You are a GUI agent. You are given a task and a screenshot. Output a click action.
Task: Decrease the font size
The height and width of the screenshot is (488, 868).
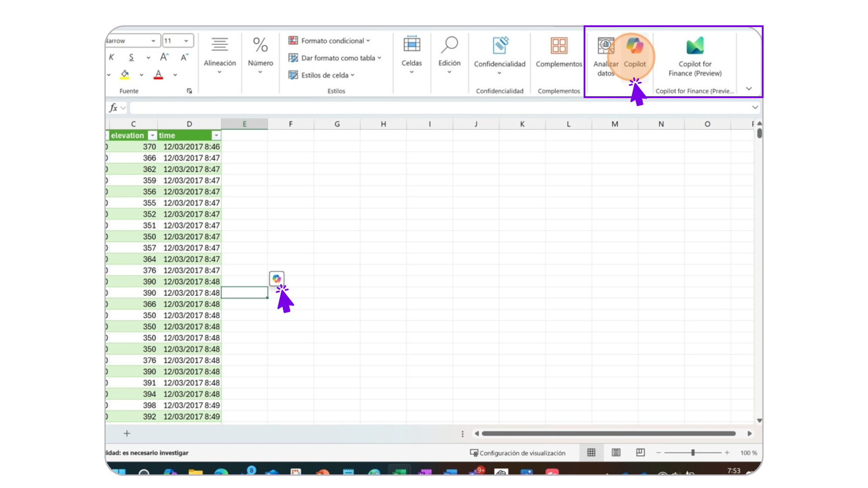click(x=184, y=57)
